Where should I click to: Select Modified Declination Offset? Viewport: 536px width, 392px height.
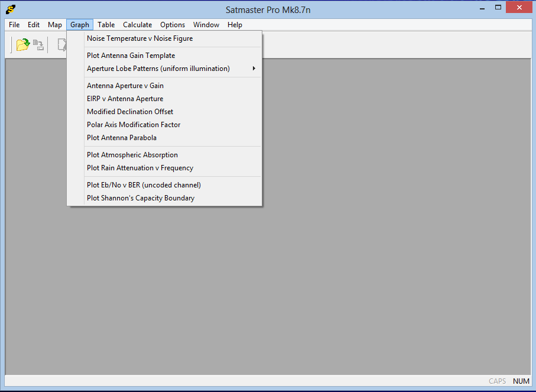tap(164, 112)
